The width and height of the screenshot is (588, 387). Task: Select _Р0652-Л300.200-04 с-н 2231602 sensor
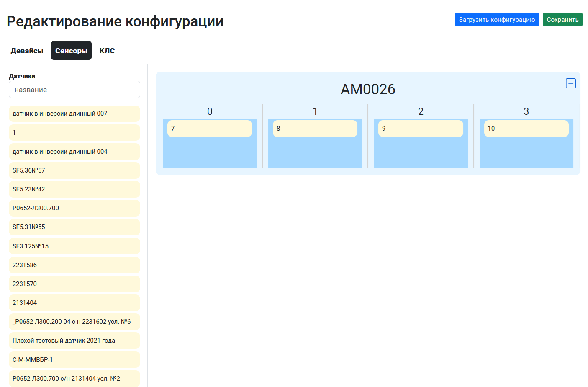click(74, 322)
